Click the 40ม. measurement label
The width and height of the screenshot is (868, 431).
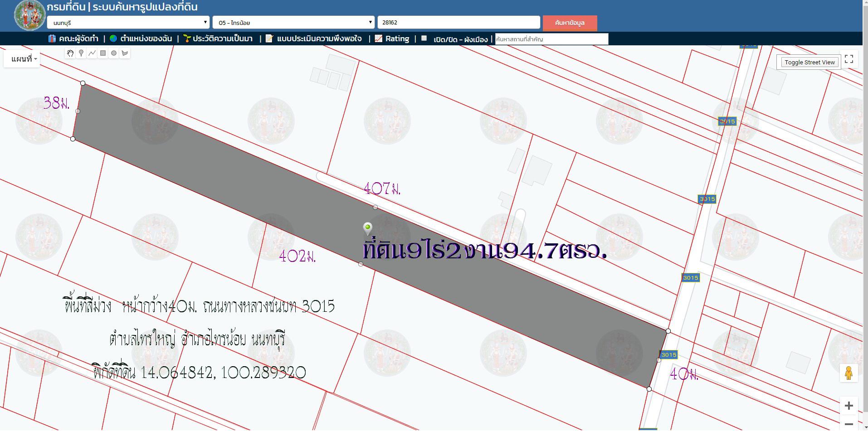(684, 374)
